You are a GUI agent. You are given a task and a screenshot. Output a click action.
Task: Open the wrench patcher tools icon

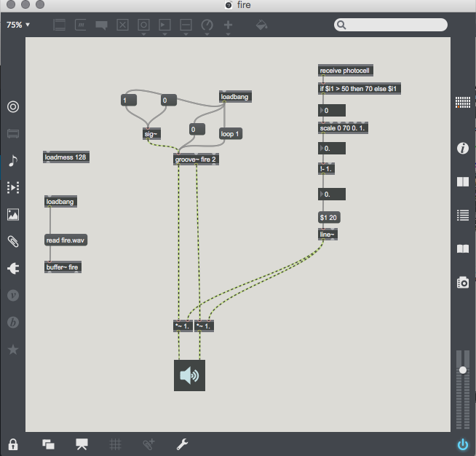click(x=182, y=444)
